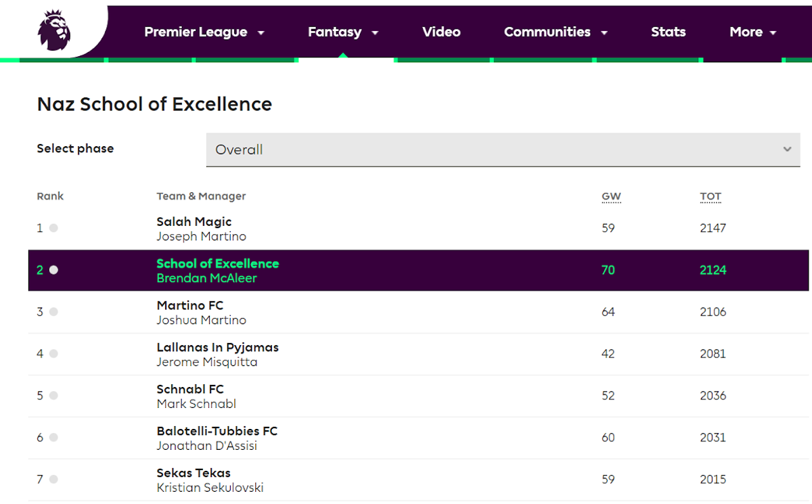Click manager name Joshua Martino
The height and width of the screenshot is (504, 812).
coord(201,321)
